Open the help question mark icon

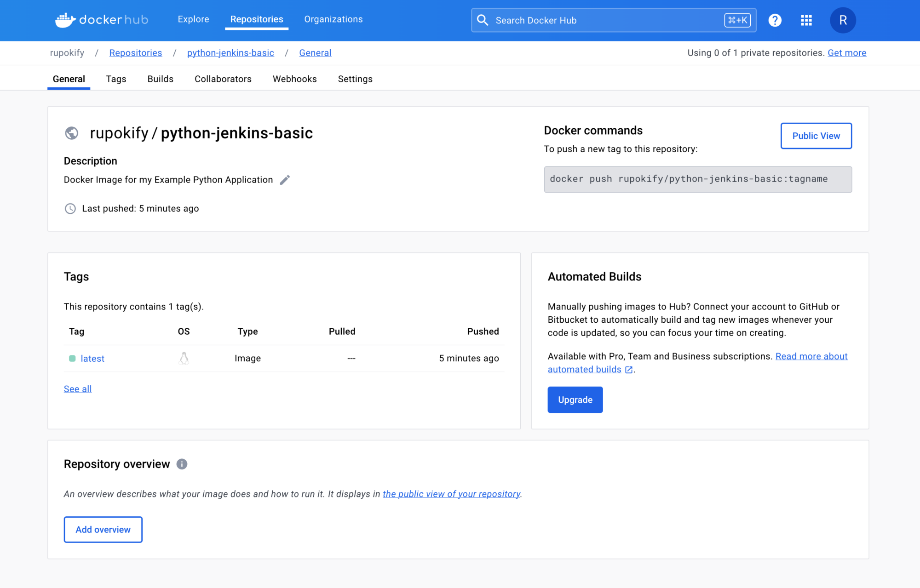(x=775, y=20)
